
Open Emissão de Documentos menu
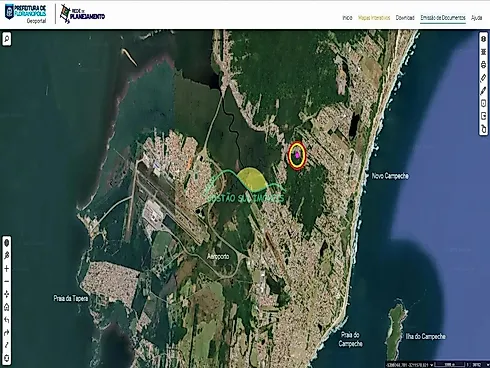coord(443,18)
